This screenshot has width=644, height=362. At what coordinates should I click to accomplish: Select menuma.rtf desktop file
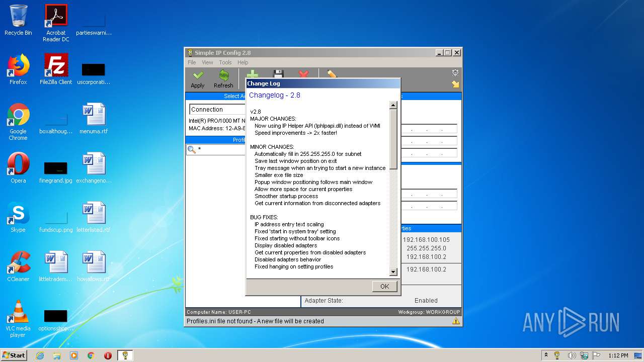[94, 119]
